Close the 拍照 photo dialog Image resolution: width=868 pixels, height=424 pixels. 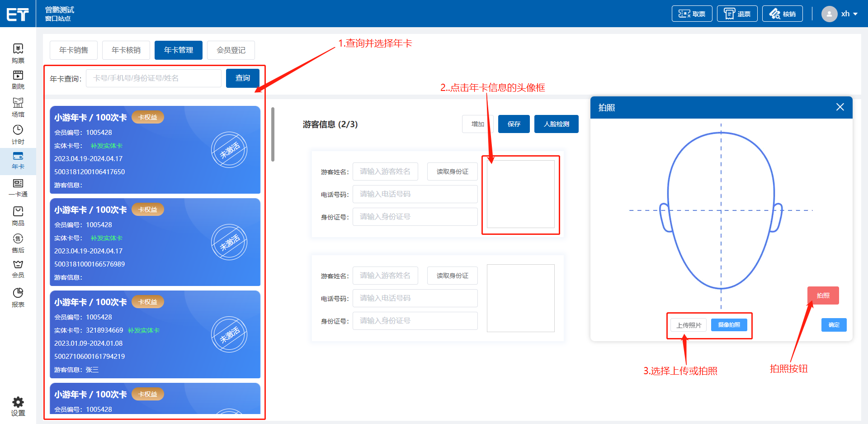(x=840, y=107)
